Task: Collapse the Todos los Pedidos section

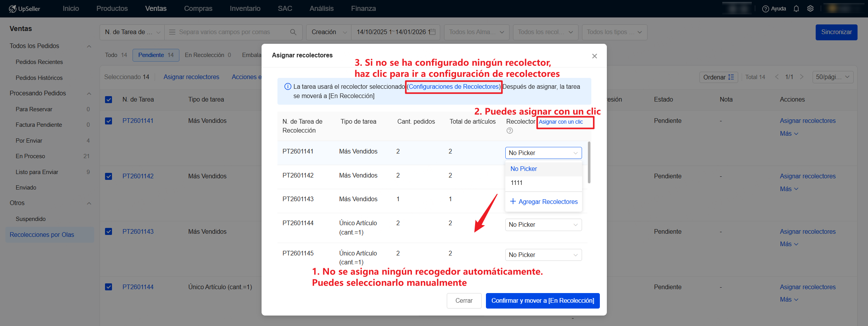Action: point(89,46)
